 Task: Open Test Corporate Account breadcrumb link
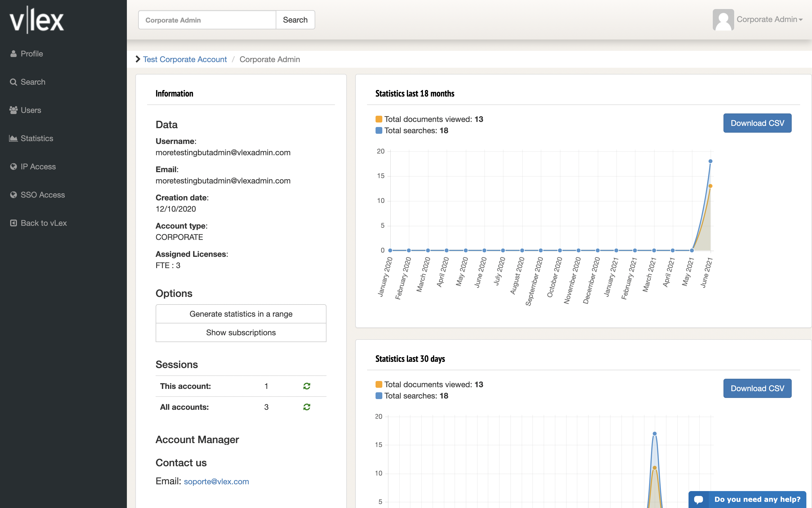coord(185,59)
